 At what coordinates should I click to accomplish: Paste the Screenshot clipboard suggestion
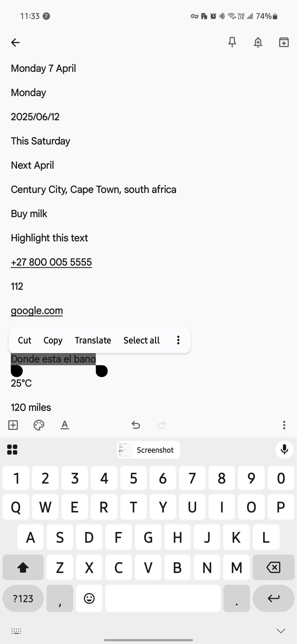point(148,450)
